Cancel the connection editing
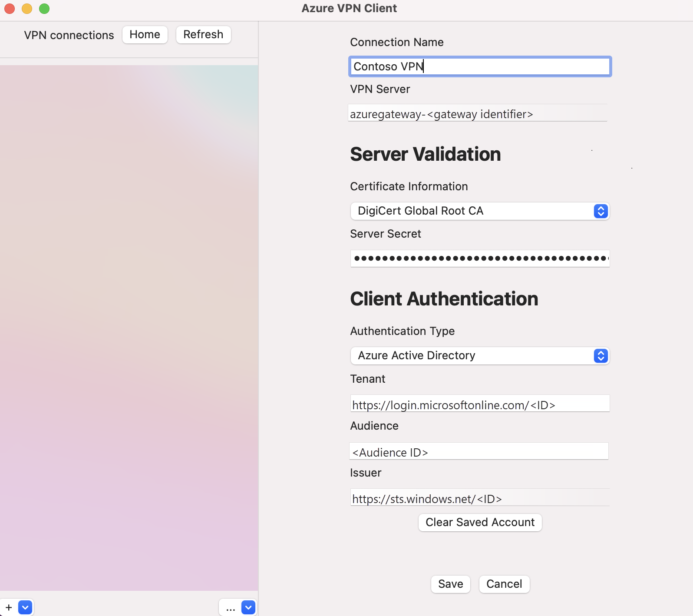Viewport: 693px width, 616px height. (x=504, y=584)
